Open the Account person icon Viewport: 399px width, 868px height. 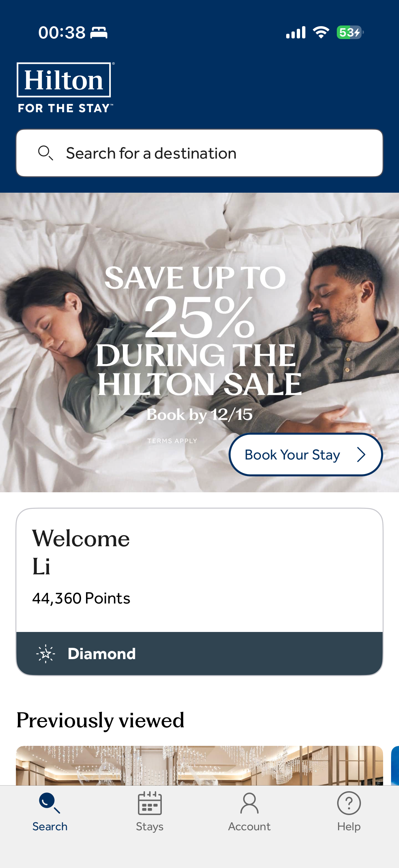click(249, 803)
